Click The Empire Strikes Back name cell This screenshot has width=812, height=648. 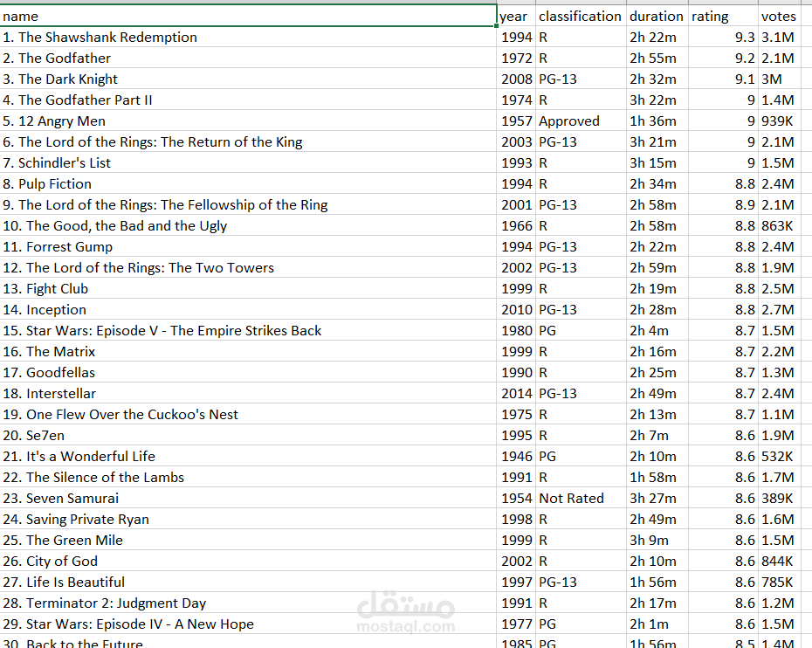tap(248, 331)
